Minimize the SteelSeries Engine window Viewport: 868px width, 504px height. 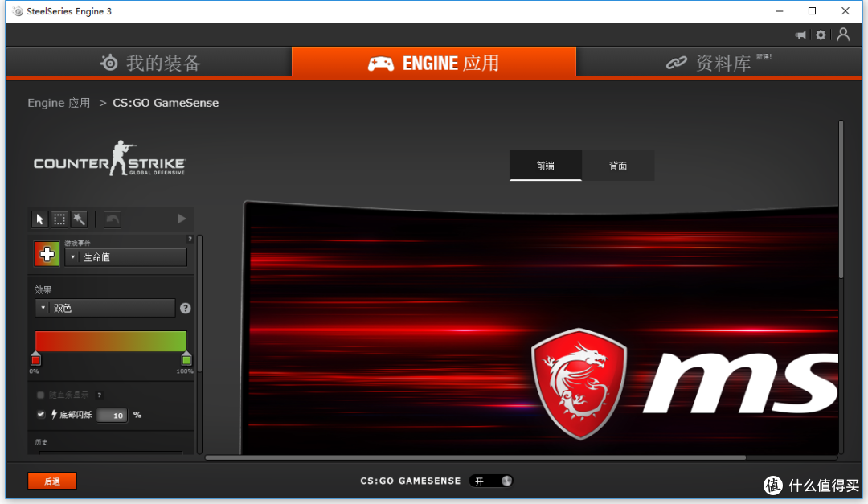tap(779, 11)
